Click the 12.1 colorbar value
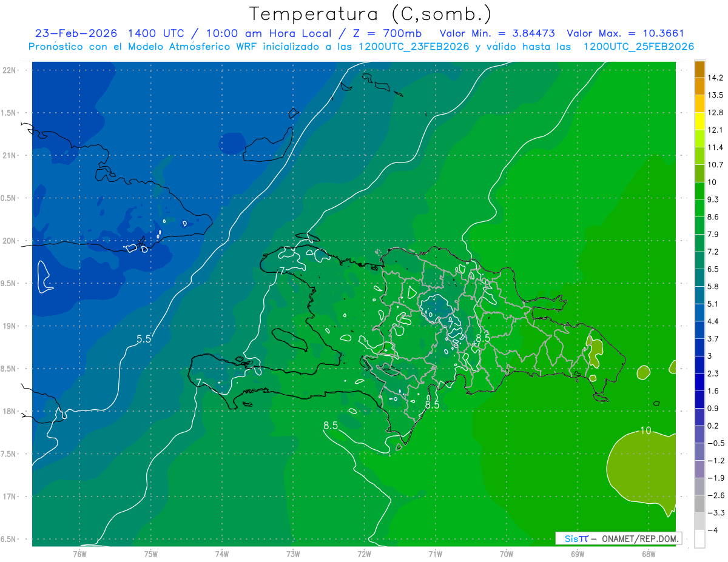The height and width of the screenshot is (562, 728). pyautogui.click(x=715, y=130)
